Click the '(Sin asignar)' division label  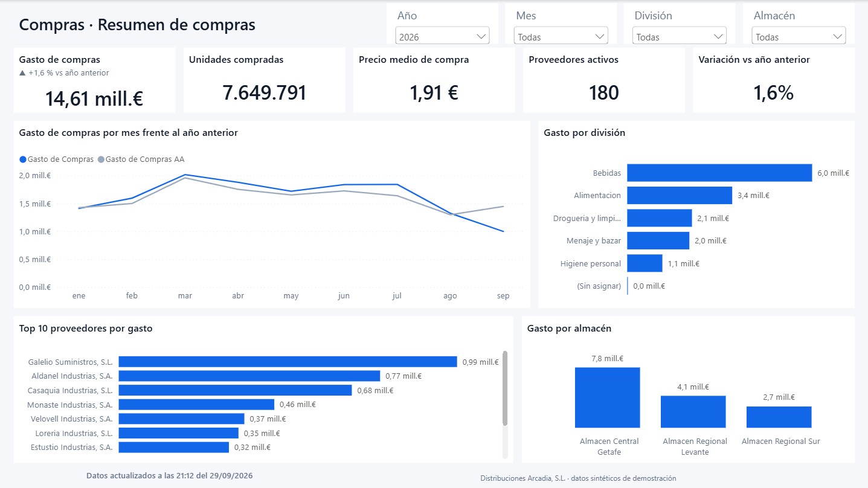tap(599, 286)
